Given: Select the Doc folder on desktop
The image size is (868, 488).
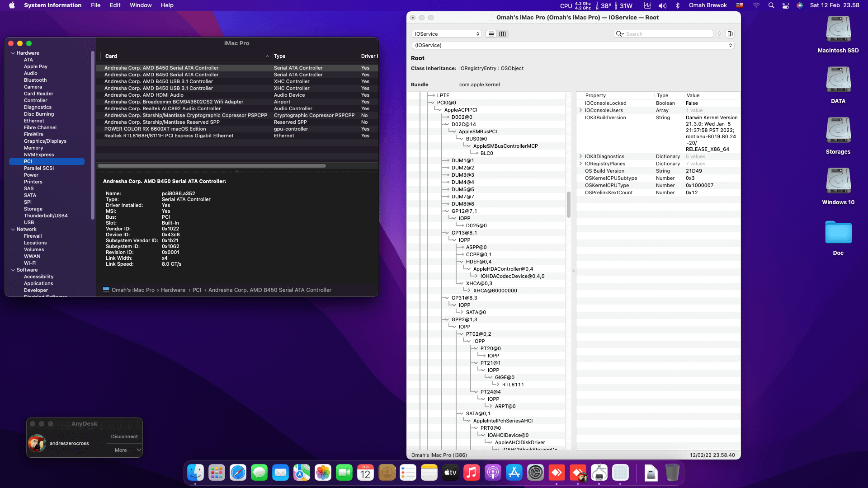Looking at the screenshot, I should click(838, 237).
